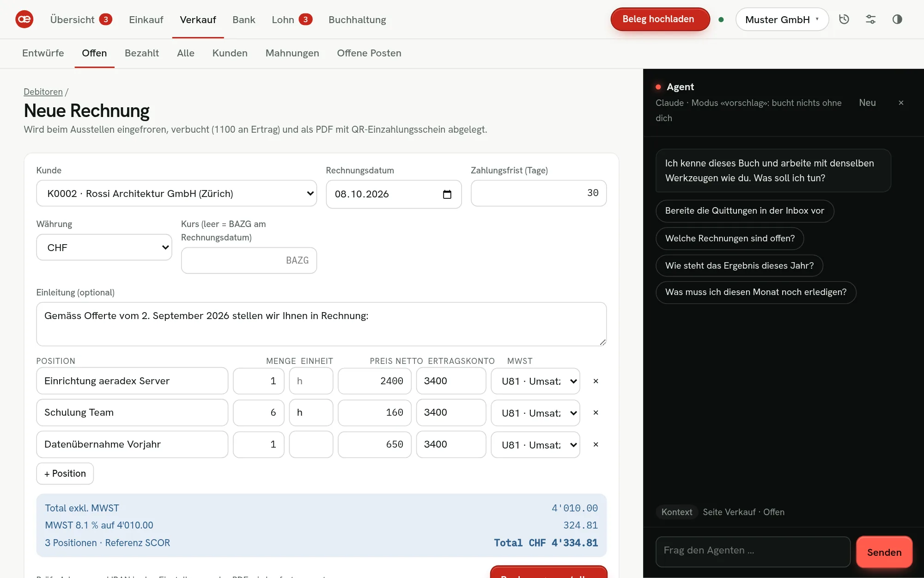Viewport: 924px width, 578px height.
Task: Click the Kurs BAZG input field
Action: tap(249, 260)
